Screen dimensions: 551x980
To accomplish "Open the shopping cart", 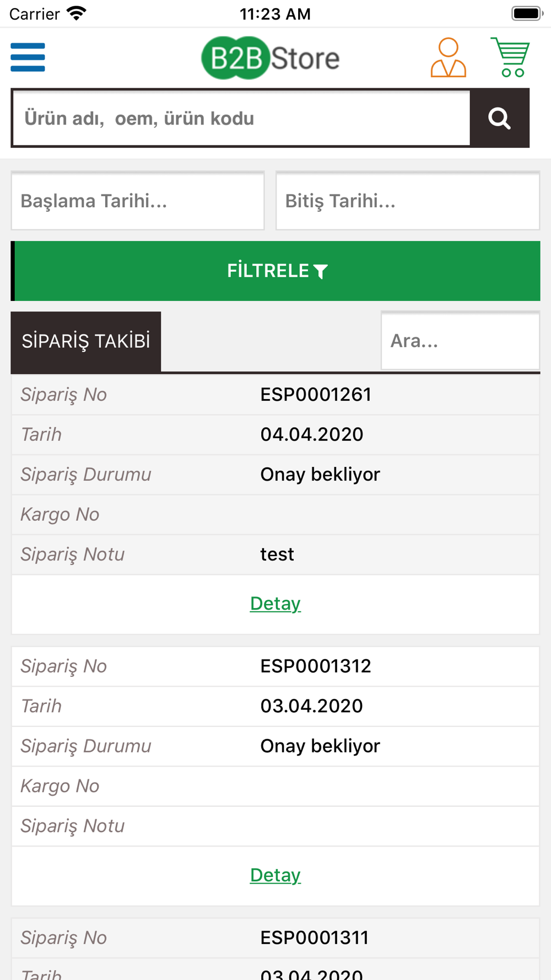I will 510,57.
